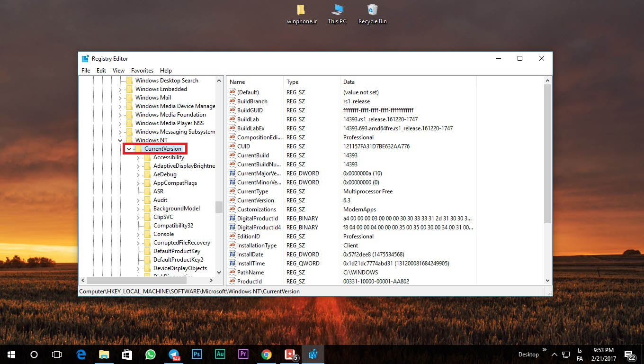This screenshot has width=644, height=364.
Task: Open the Edit menu
Action: click(x=101, y=70)
